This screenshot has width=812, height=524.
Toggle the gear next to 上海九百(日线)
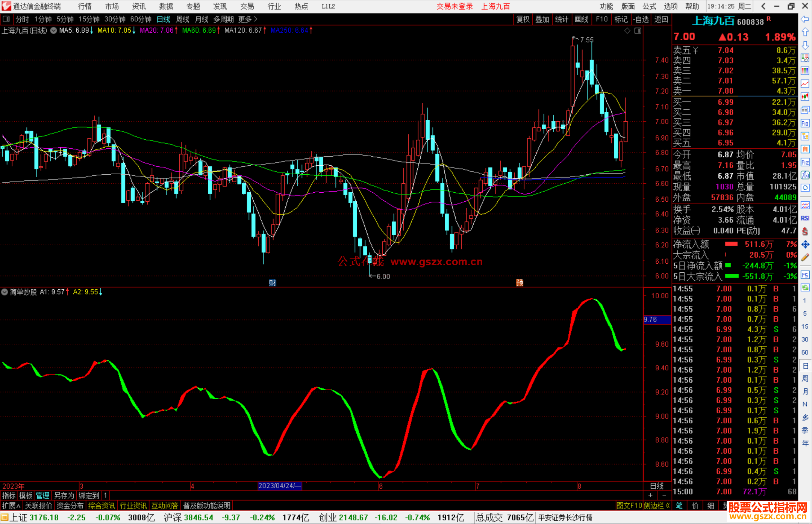pos(54,31)
